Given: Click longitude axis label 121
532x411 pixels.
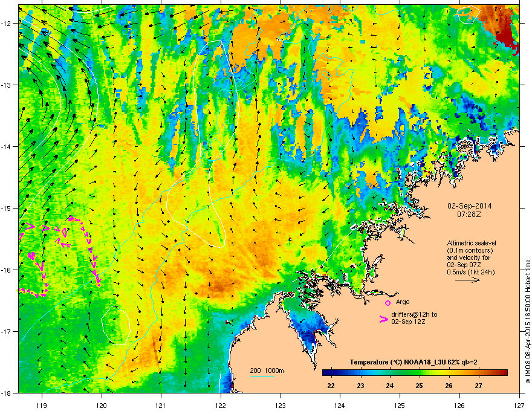Looking at the screenshot, I should (x=161, y=405).
